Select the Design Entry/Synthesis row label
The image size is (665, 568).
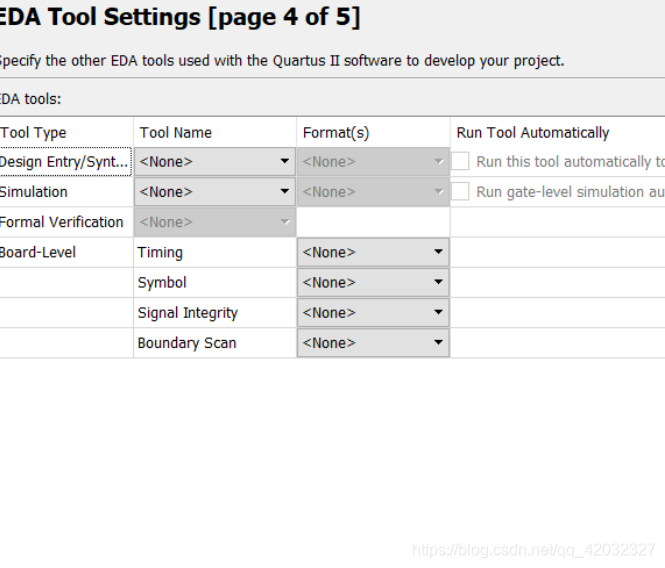(65, 162)
